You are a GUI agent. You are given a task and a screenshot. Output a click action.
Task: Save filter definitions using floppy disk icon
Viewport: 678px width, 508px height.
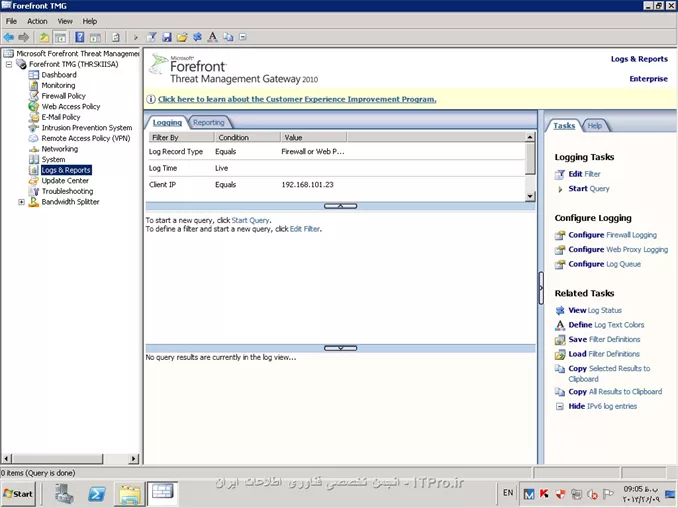click(x=167, y=37)
